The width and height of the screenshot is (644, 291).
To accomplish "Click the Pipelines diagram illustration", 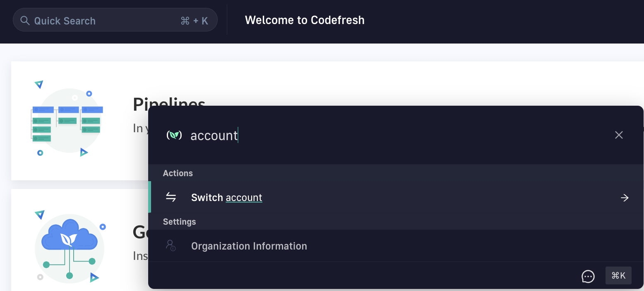I will coord(67,120).
